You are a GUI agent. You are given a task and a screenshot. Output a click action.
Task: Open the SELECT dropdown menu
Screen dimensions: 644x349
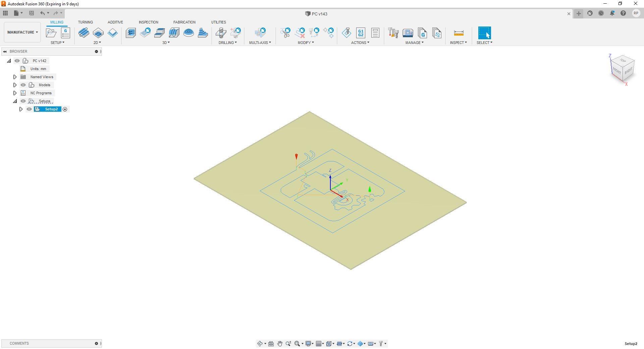(x=485, y=43)
